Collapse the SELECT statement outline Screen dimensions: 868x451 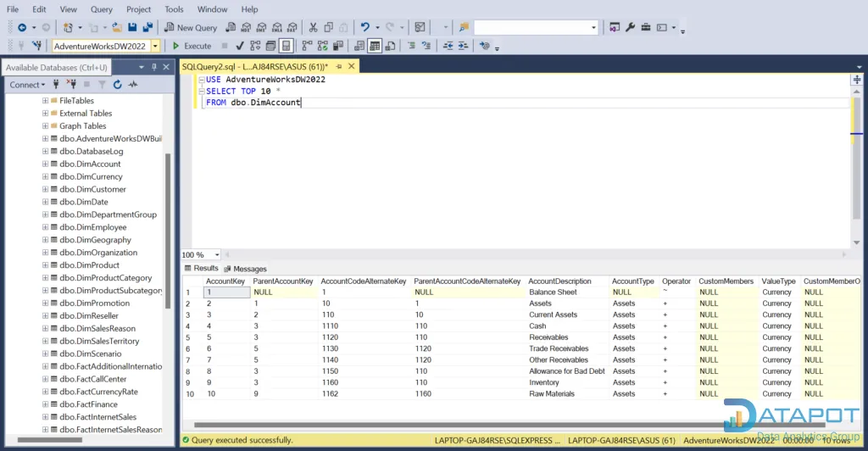(x=202, y=92)
